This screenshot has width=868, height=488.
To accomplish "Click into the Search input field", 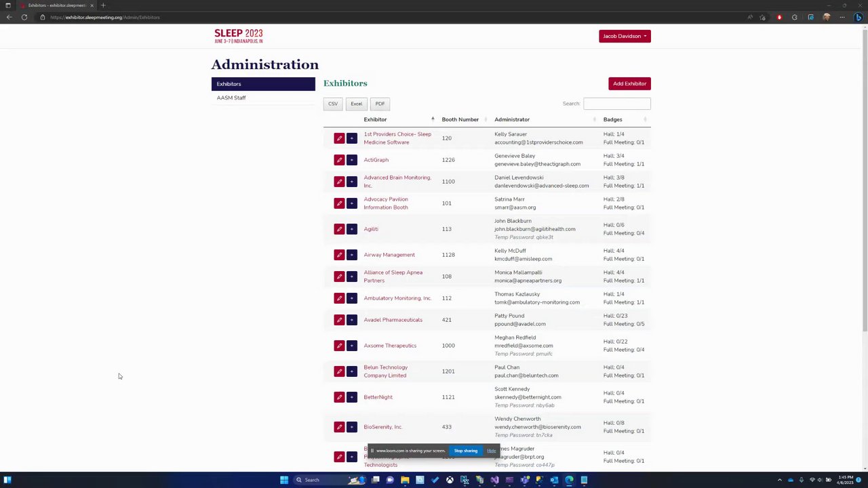I will point(617,104).
